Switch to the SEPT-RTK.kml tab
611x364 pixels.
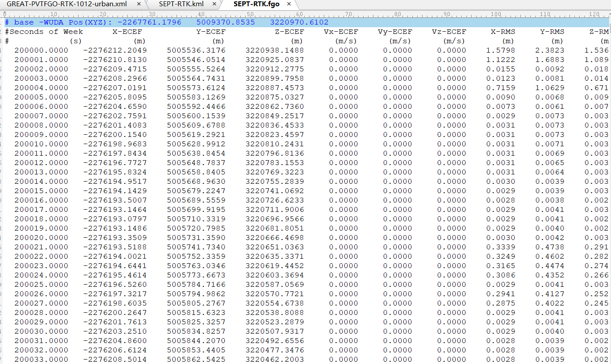181,4
